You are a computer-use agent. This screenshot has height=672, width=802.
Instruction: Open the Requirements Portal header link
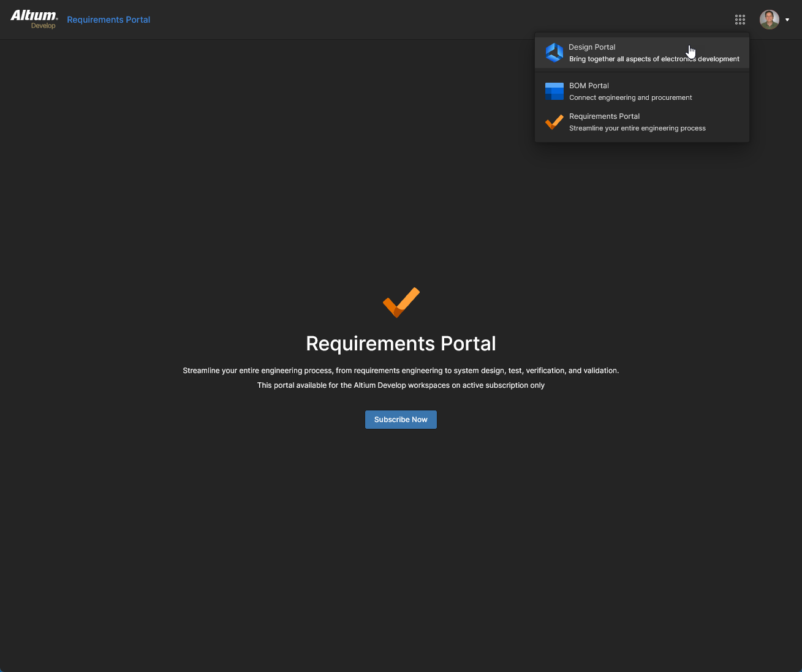click(108, 20)
